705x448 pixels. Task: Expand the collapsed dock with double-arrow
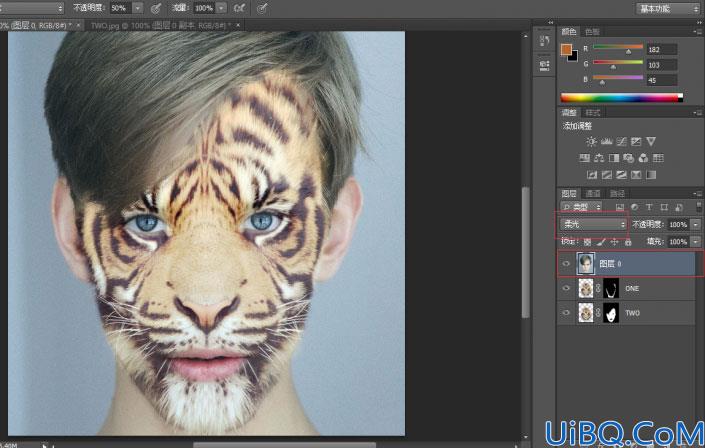coord(551,22)
